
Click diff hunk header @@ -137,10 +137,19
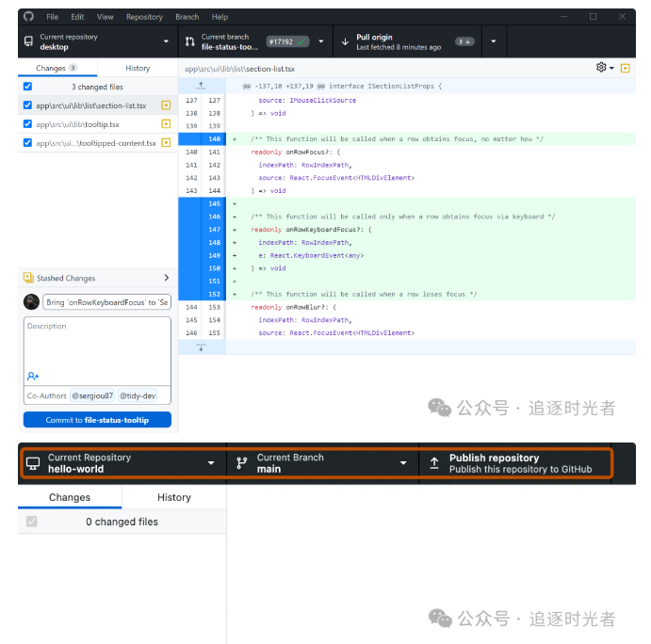[343, 87]
